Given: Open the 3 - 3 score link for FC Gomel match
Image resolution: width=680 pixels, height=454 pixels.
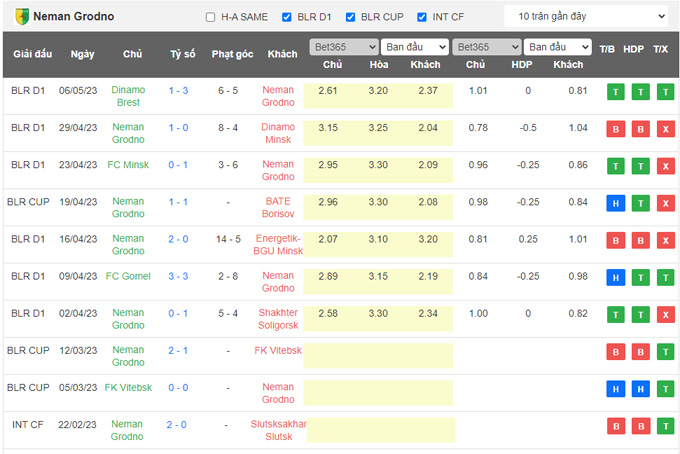Looking at the screenshot, I should coord(178,277).
